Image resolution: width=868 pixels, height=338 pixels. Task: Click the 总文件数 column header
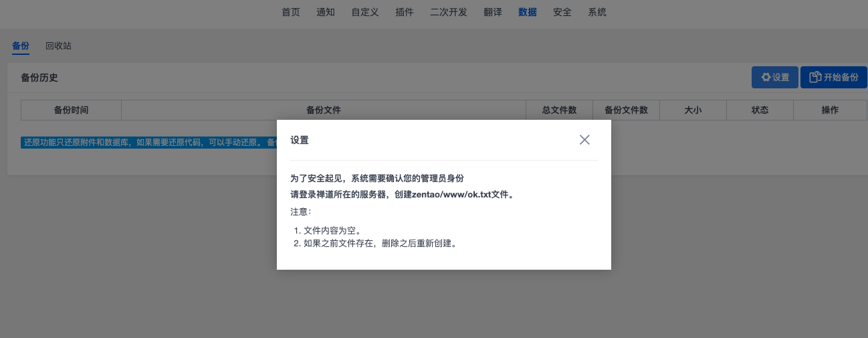pyautogui.click(x=559, y=110)
